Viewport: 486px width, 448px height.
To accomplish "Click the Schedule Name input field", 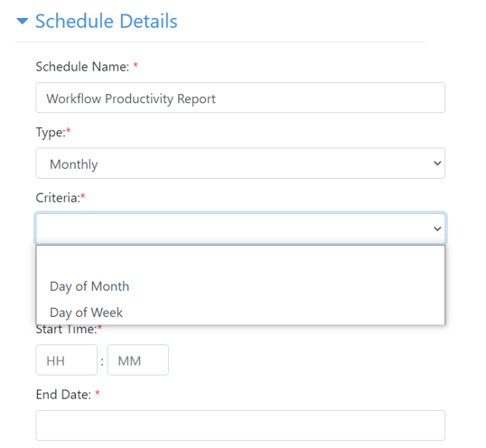I will click(240, 98).
